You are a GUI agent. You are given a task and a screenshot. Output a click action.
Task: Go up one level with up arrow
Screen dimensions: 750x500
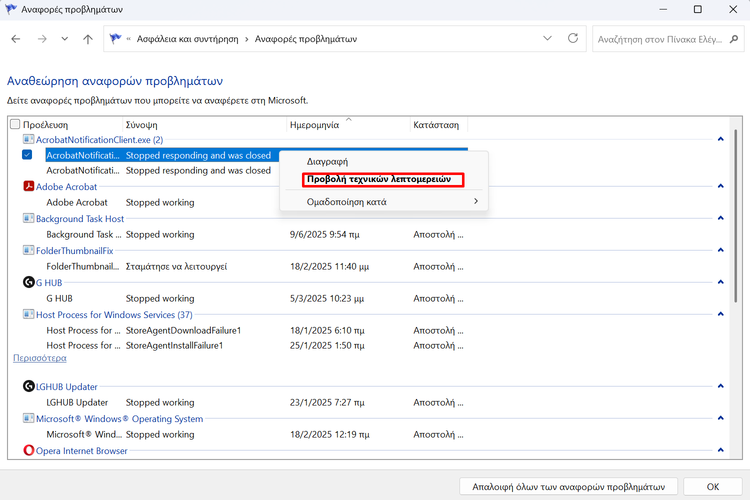tap(88, 39)
